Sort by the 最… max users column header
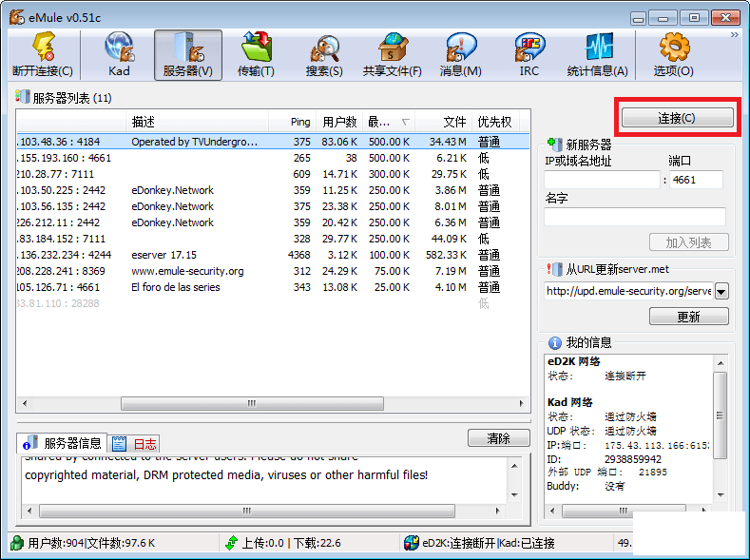The image size is (750, 560). coord(389,122)
